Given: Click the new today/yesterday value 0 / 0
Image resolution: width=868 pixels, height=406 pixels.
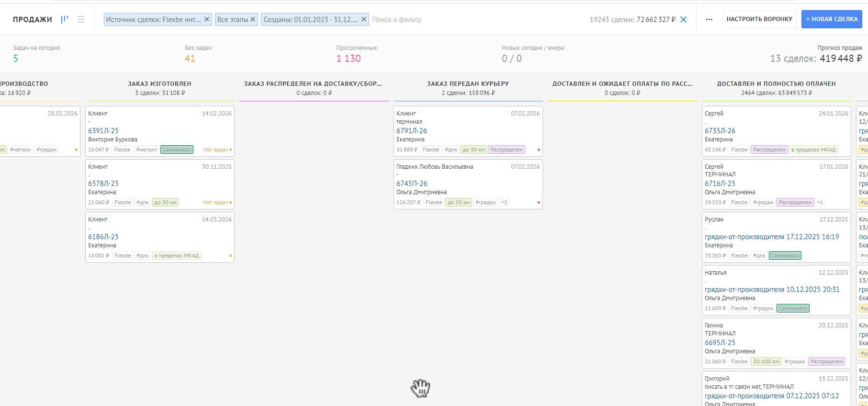Looking at the screenshot, I should (x=512, y=58).
